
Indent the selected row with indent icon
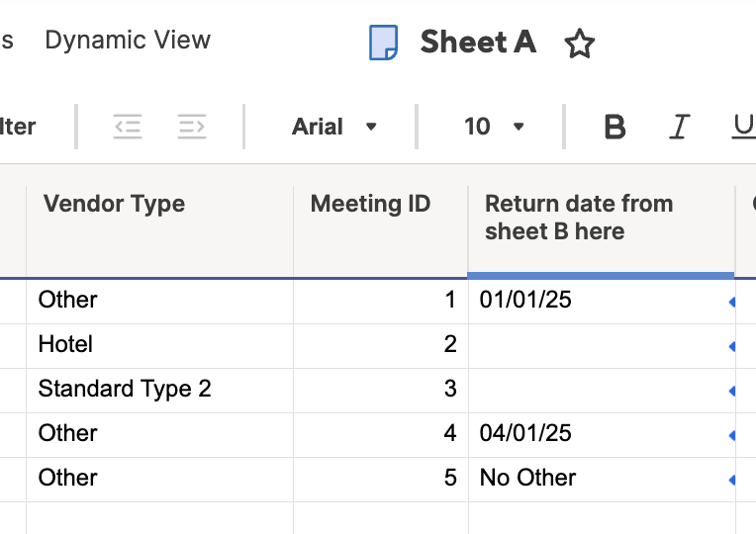tap(192, 127)
